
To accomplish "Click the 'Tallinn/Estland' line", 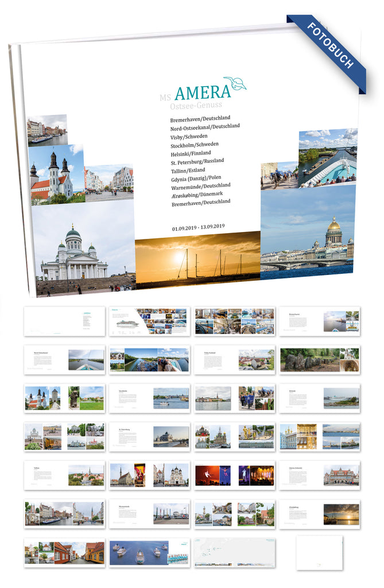I will click(x=188, y=170).
